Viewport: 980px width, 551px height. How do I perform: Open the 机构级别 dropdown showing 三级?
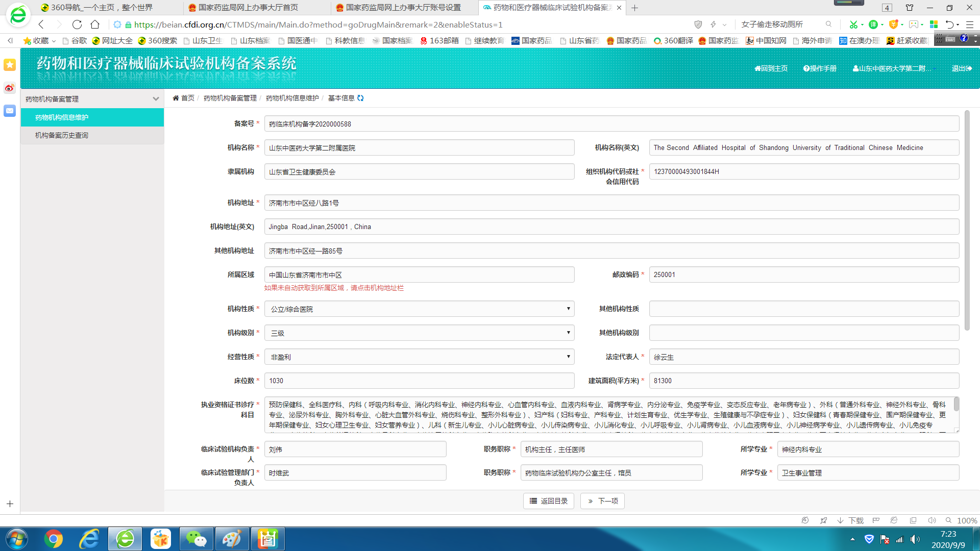pos(419,333)
